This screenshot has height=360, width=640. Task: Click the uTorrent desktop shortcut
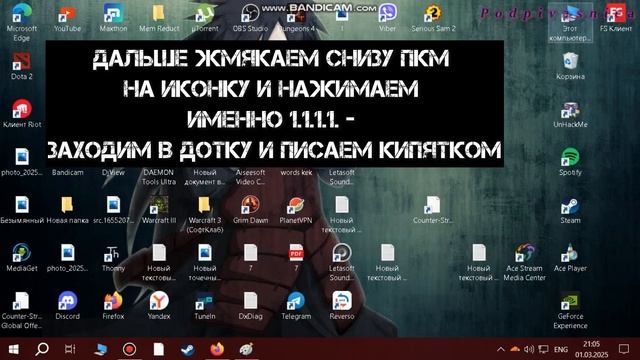pos(204,19)
